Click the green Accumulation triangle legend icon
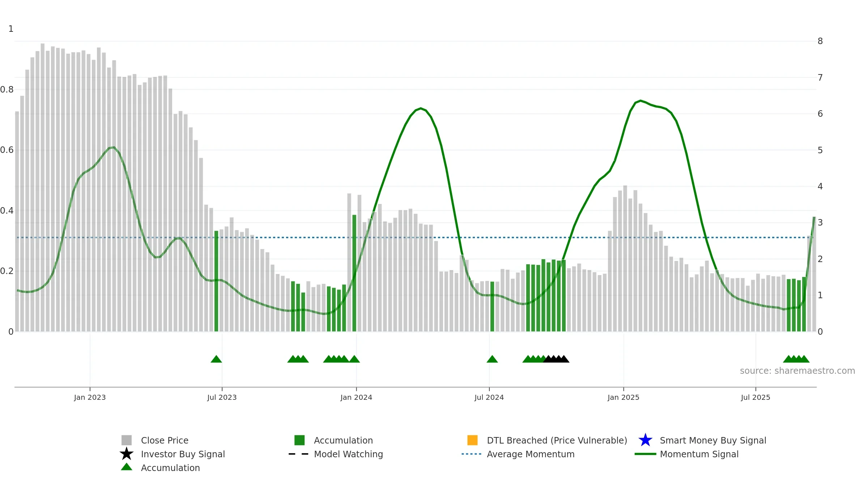The width and height of the screenshot is (868, 488). [127, 467]
